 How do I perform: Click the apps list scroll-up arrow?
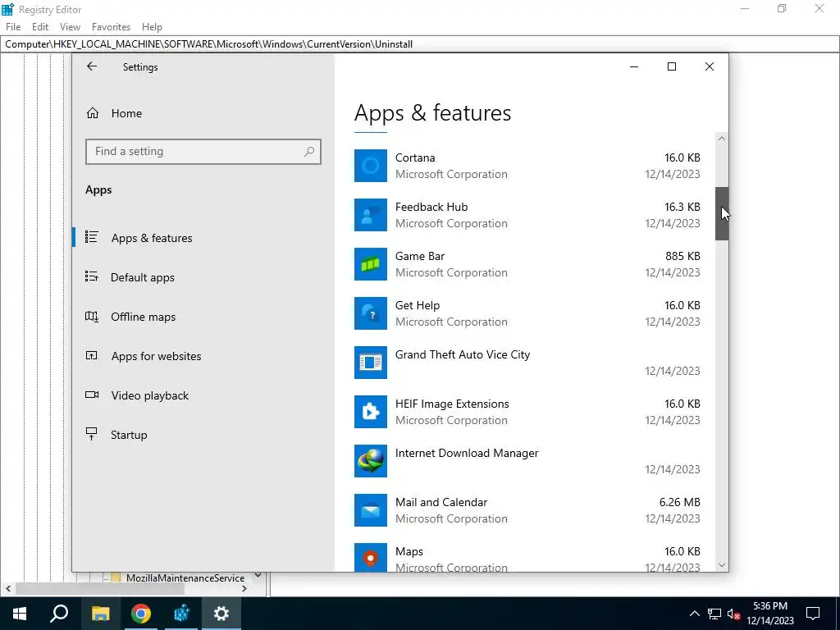tap(722, 139)
